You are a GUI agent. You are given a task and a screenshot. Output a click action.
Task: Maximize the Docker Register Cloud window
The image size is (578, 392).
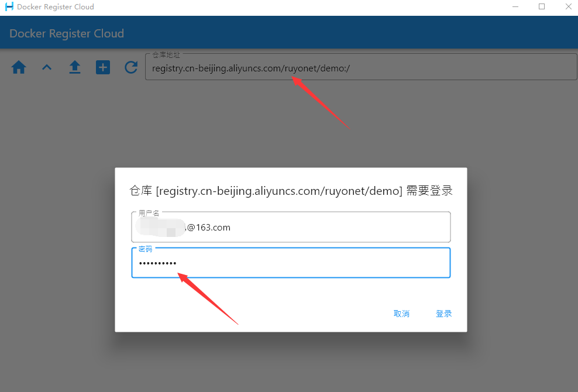point(542,6)
